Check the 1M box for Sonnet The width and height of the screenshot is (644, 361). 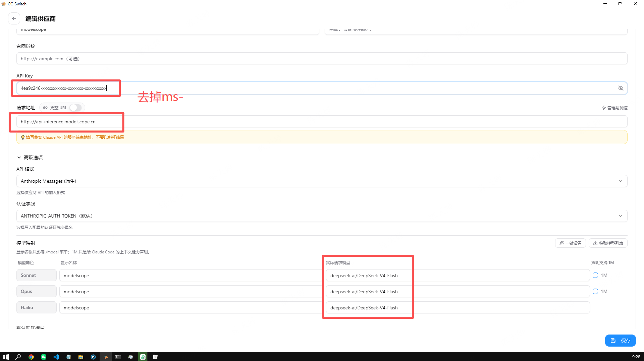pyautogui.click(x=595, y=275)
